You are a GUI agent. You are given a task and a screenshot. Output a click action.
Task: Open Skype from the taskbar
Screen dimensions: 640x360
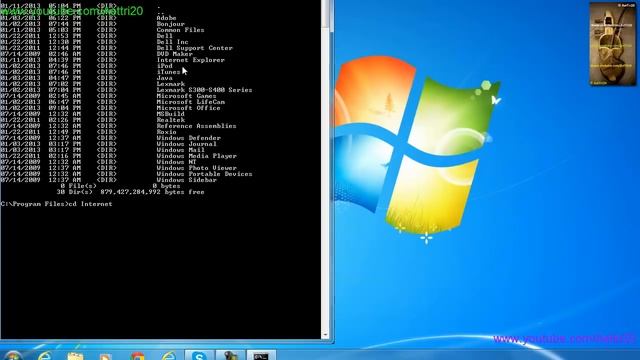click(x=199, y=355)
